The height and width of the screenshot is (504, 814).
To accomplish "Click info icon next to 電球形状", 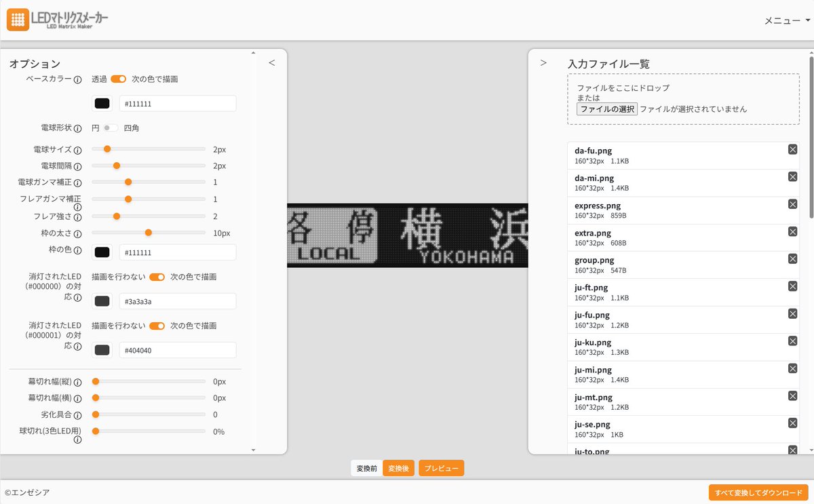I will click(77, 128).
